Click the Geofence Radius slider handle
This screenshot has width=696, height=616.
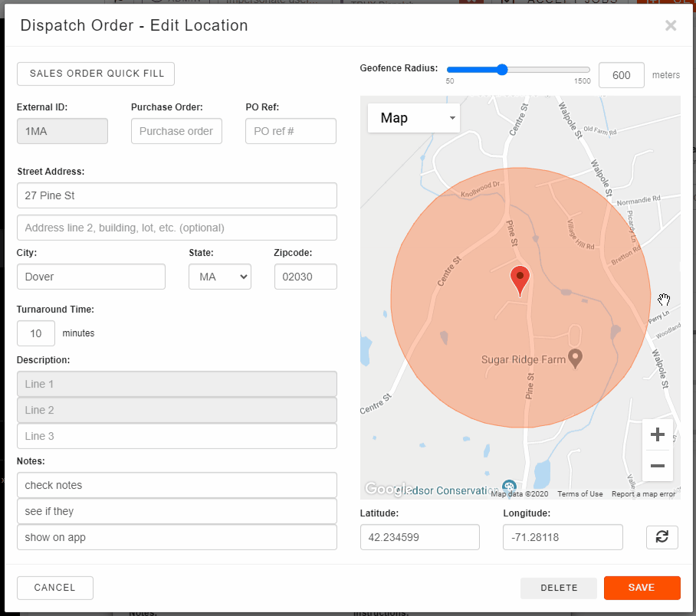point(502,70)
